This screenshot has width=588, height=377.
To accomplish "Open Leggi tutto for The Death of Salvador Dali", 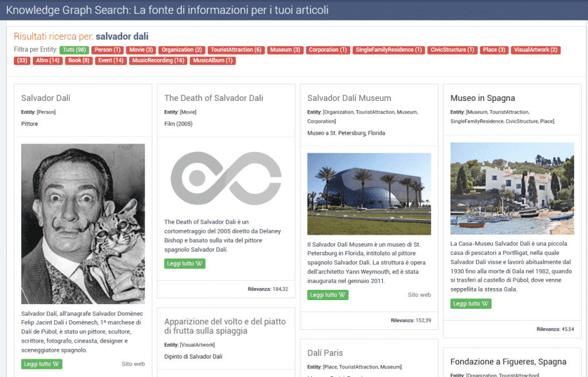I will (x=184, y=263).
